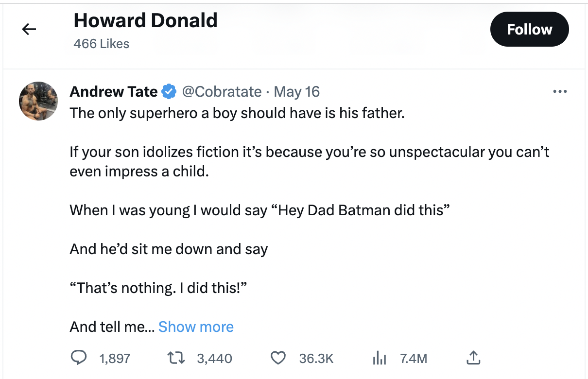Click the share upload icon
588x379 pixels.
point(473,358)
